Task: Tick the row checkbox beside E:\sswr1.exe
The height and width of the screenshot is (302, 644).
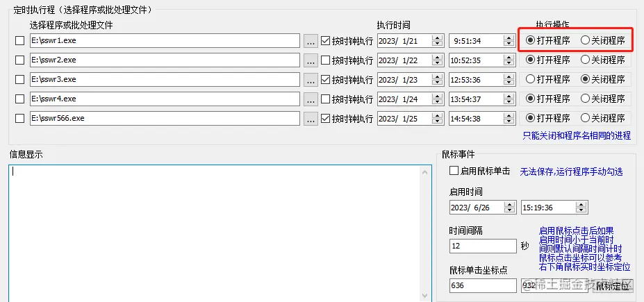Action: 19,41
